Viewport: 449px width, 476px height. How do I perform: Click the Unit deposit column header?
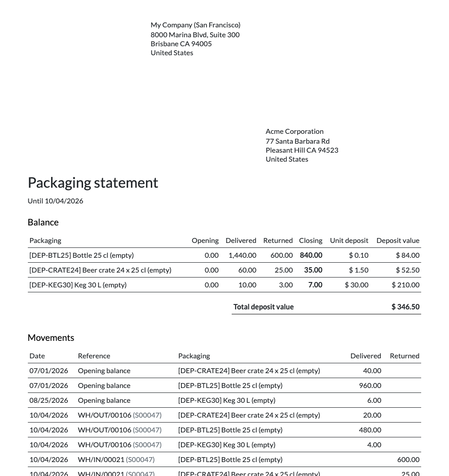[349, 240]
